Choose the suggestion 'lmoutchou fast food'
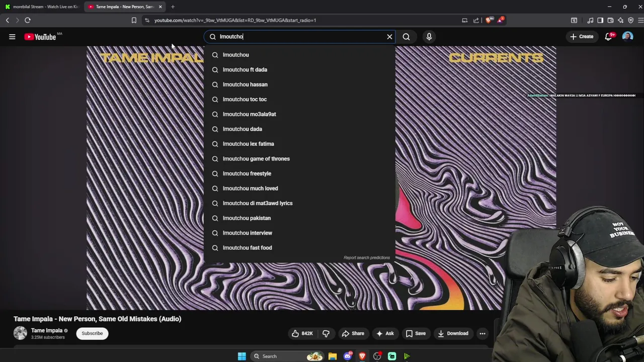The image size is (644, 362). click(299, 248)
